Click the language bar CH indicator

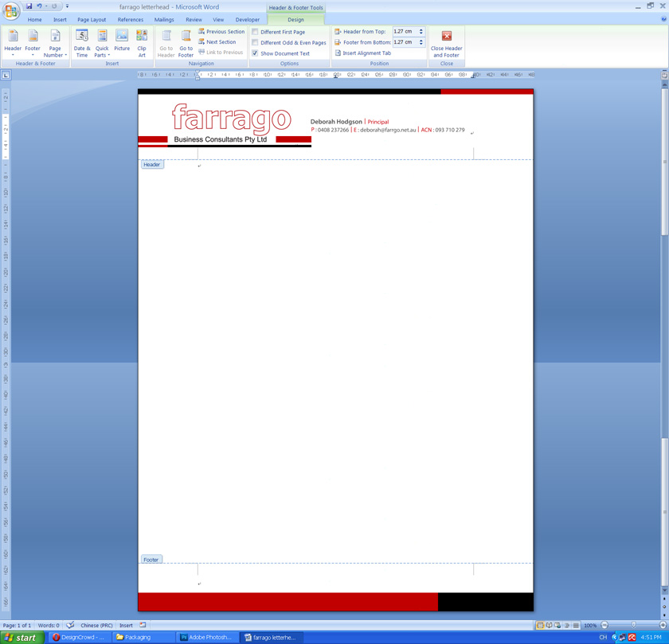(x=603, y=637)
